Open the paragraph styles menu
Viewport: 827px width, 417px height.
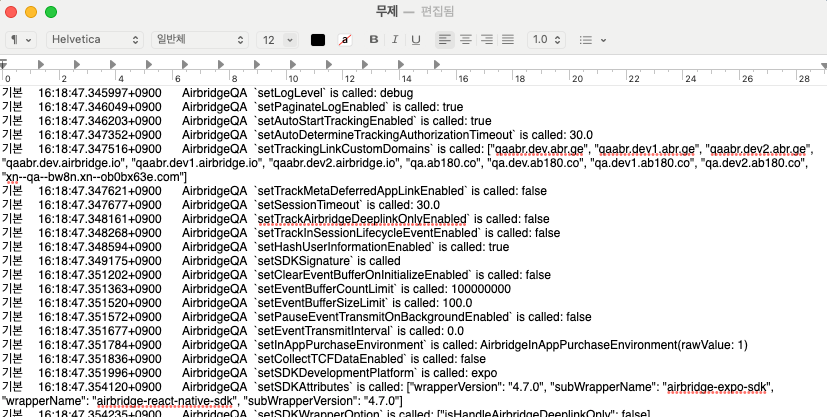[21, 40]
